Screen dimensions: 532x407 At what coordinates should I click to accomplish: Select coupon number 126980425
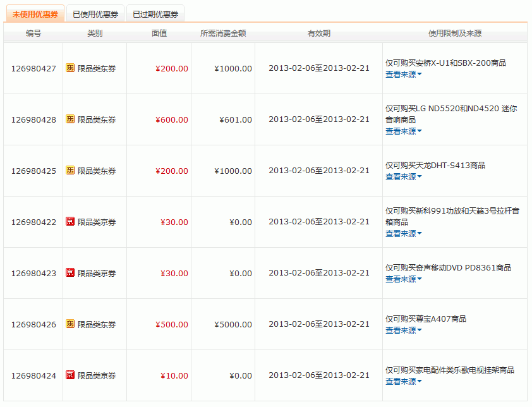[x=33, y=171]
